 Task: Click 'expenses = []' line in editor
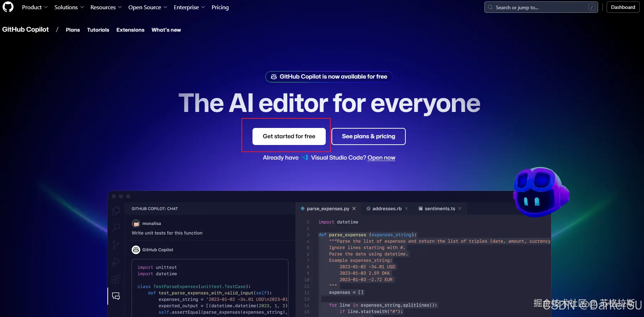pos(346,292)
